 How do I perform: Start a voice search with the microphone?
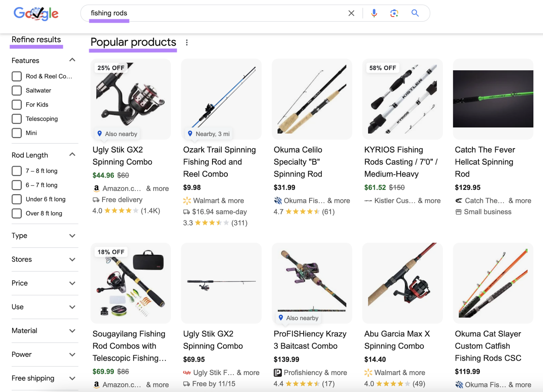click(x=374, y=13)
